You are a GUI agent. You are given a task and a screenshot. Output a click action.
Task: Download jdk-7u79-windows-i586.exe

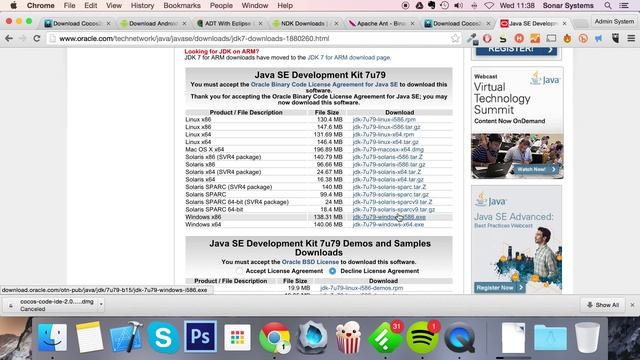389,217
